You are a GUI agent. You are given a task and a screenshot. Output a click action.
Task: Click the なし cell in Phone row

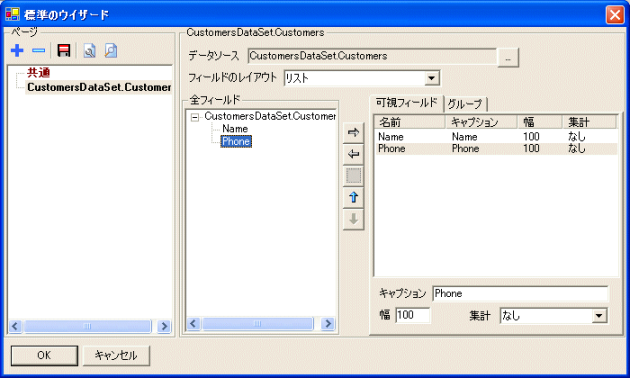(577, 149)
